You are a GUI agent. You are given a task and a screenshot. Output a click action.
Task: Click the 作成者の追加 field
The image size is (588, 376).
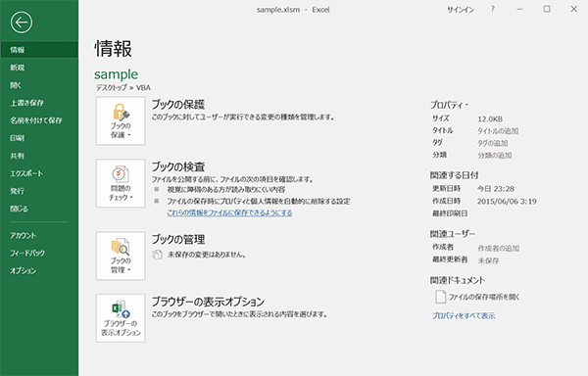click(x=499, y=249)
